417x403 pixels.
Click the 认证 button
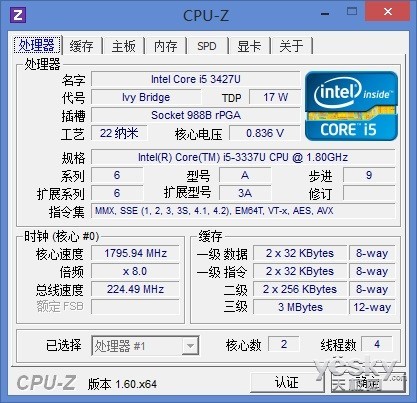287,383
